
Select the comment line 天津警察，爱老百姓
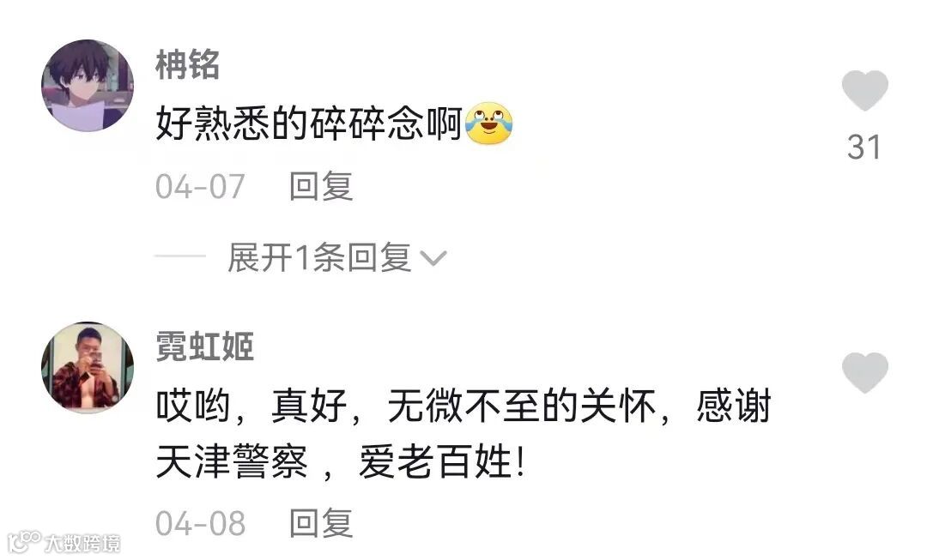[341, 461]
